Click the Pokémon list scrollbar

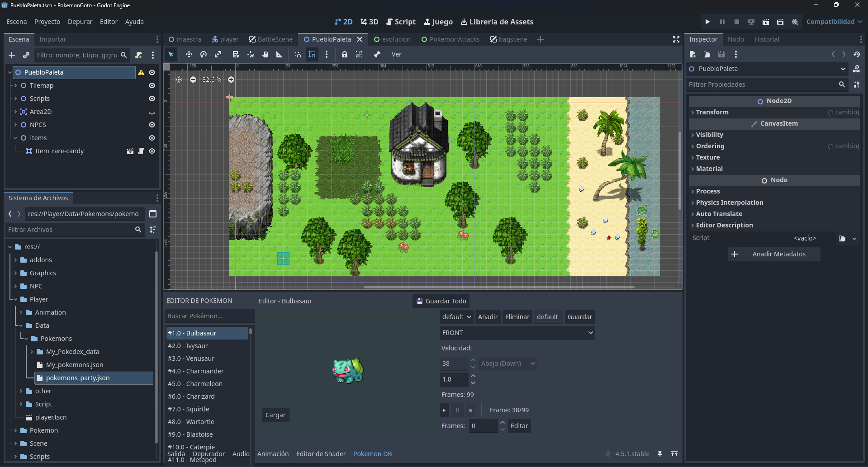click(251, 331)
